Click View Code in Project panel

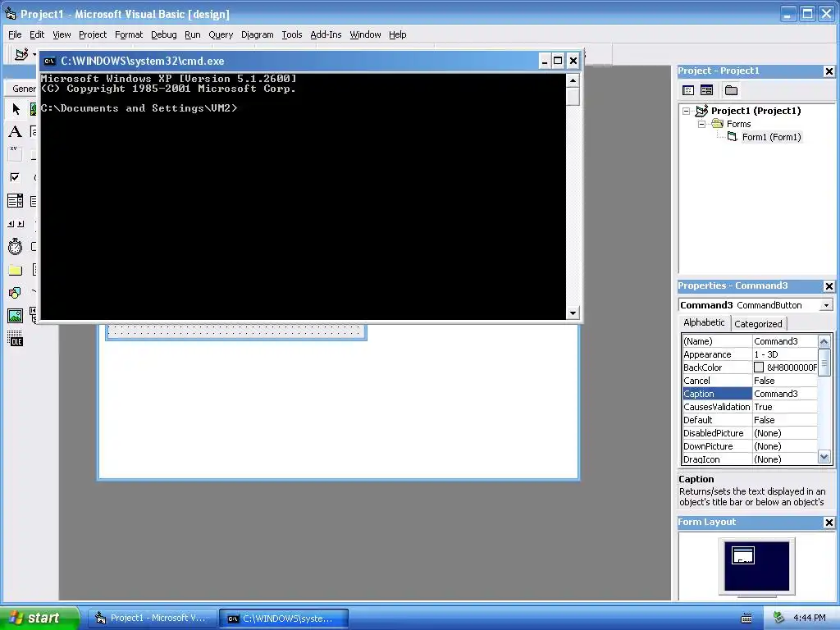tap(688, 90)
